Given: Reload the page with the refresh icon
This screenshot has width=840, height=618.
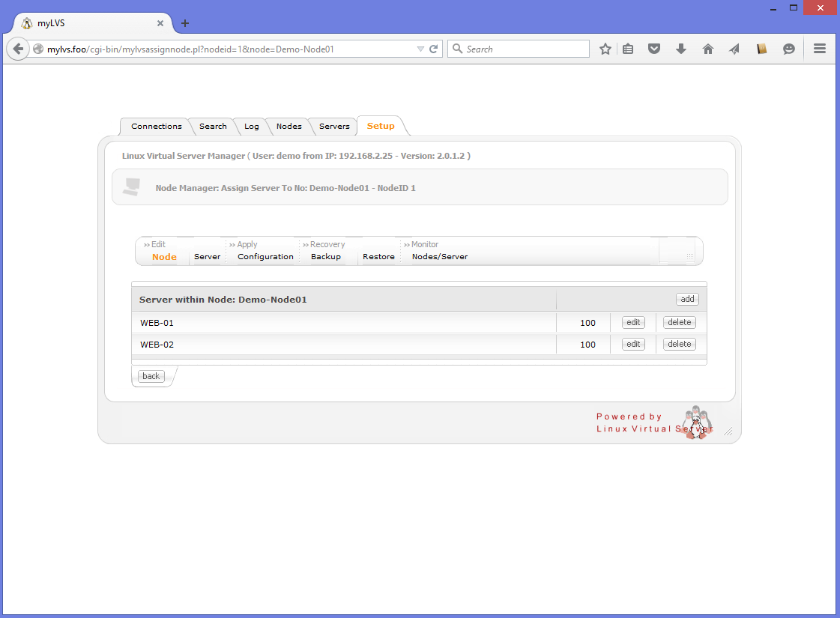Looking at the screenshot, I should (x=433, y=49).
